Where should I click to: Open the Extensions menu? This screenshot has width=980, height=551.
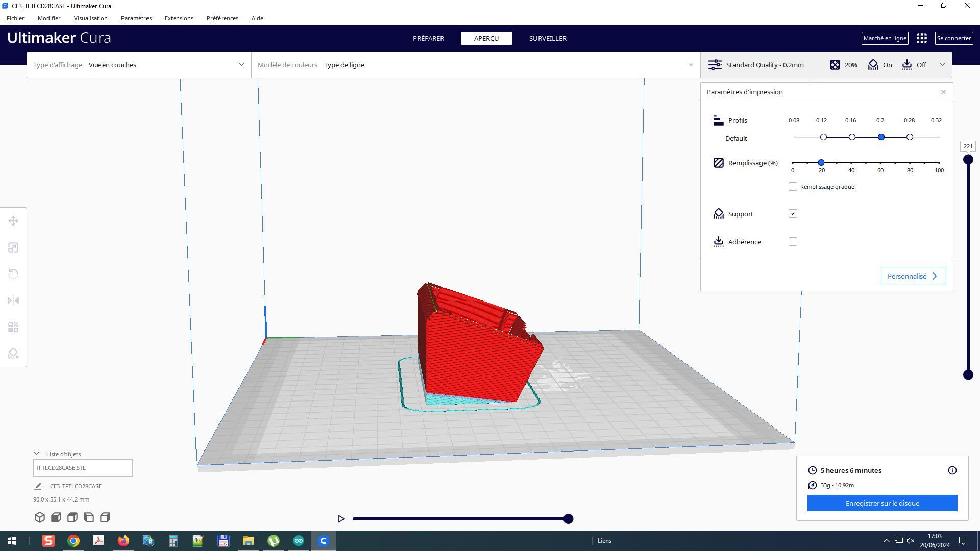[x=179, y=18]
